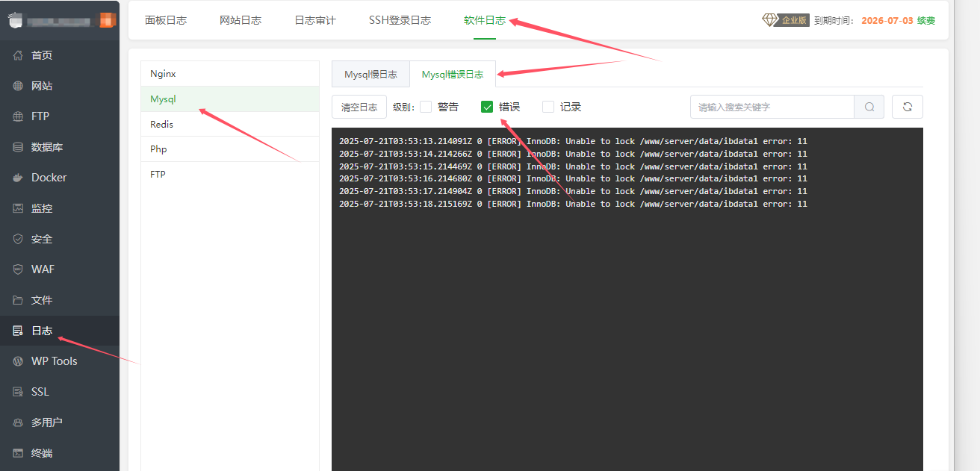Click the WordPress icon beside WP Tools
The width and height of the screenshot is (980, 471).
(18, 361)
